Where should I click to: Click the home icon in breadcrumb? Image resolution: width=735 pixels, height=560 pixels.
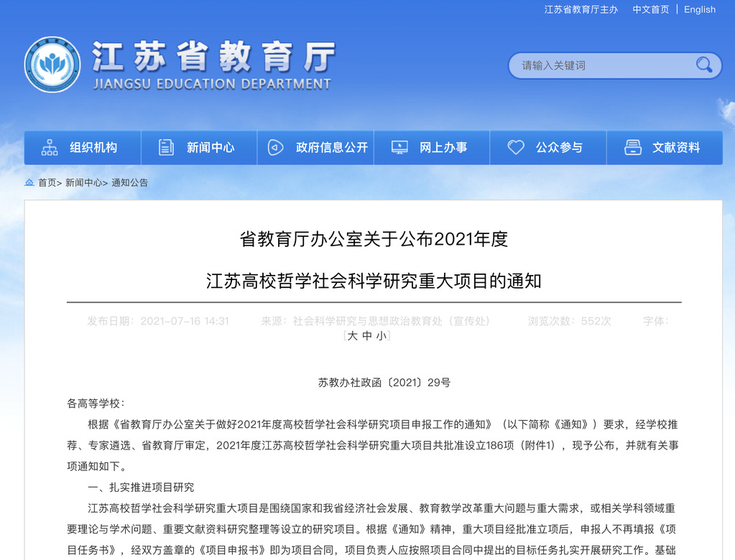[29, 183]
